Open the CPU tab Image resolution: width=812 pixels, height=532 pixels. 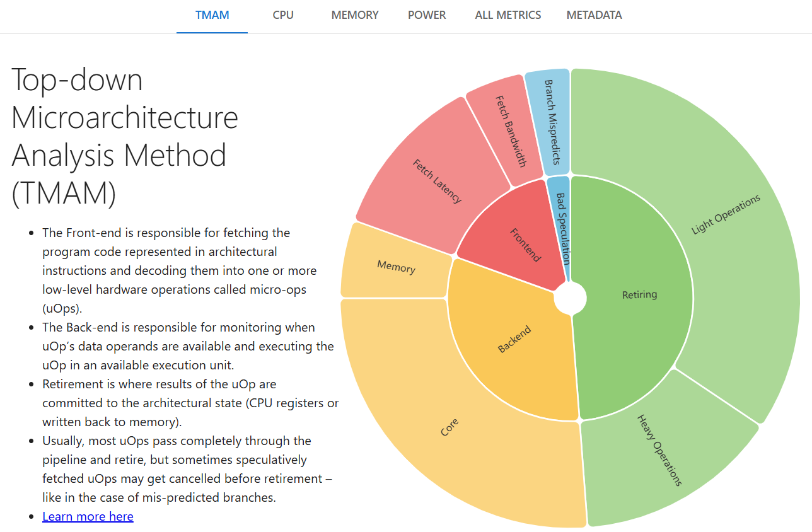pyautogui.click(x=283, y=15)
